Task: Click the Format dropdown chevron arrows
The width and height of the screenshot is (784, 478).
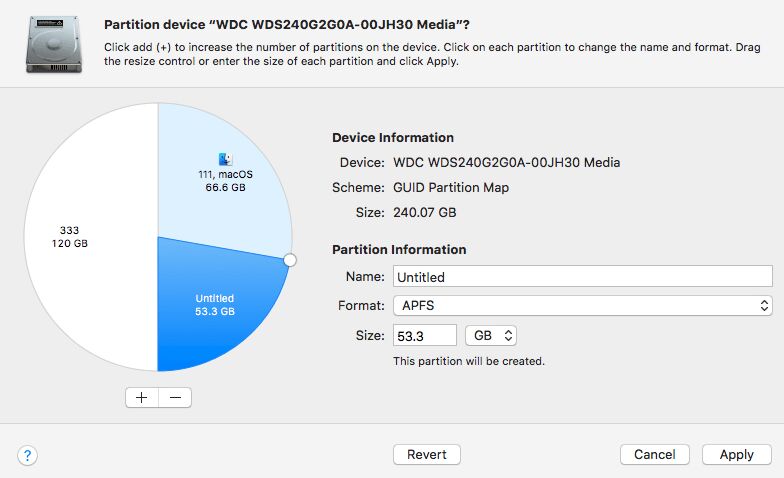Action: pyautogui.click(x=765, y=305)
